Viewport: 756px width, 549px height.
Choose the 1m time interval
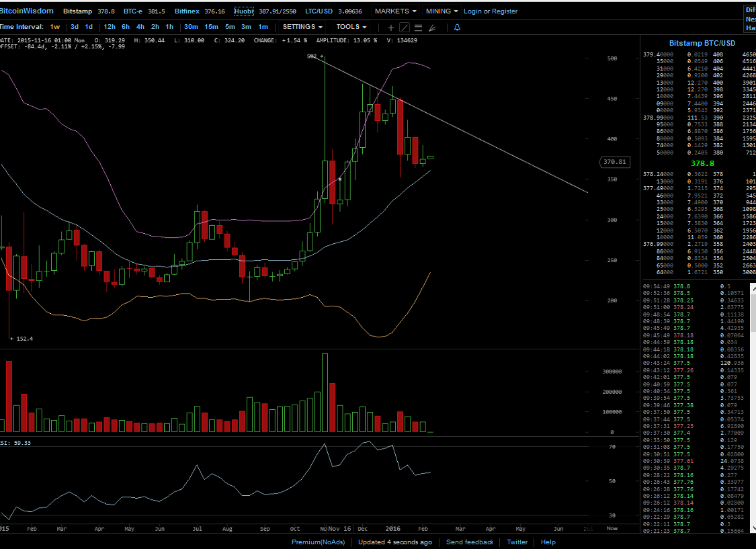click(263, 27)
